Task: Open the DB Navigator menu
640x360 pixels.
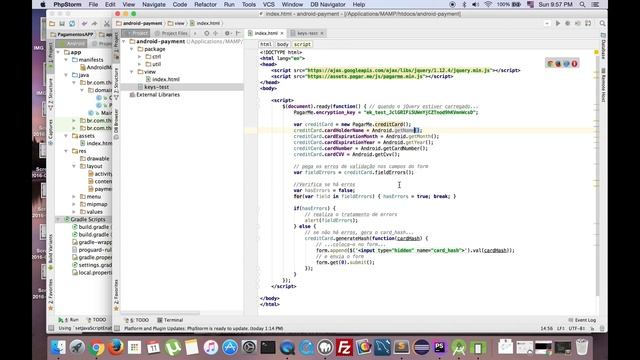Action: coord(328,4)
